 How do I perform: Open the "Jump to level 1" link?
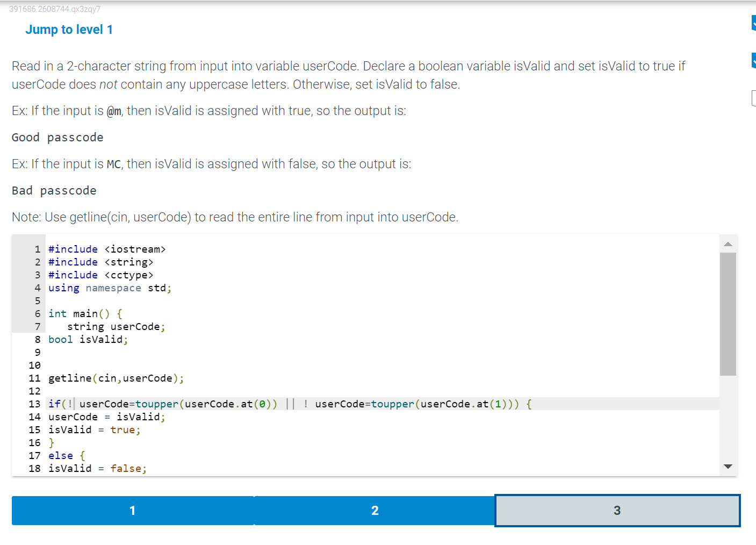[69, 30]
